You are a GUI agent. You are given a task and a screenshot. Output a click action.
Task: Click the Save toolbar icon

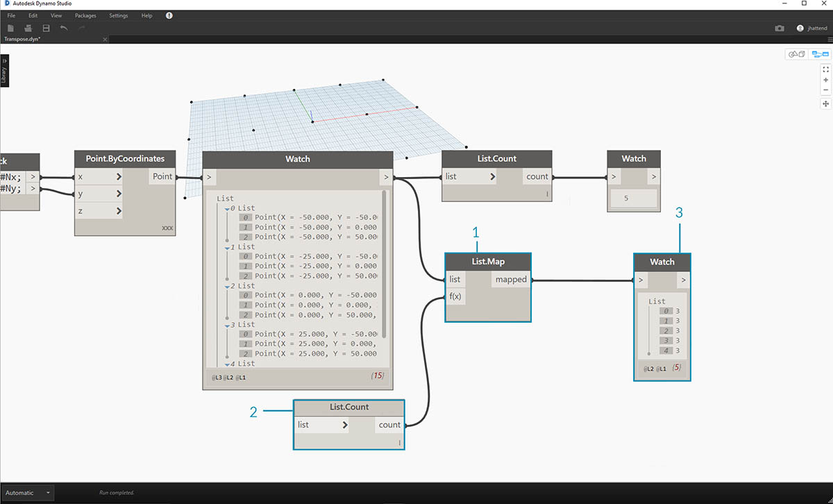click(46, 28)
